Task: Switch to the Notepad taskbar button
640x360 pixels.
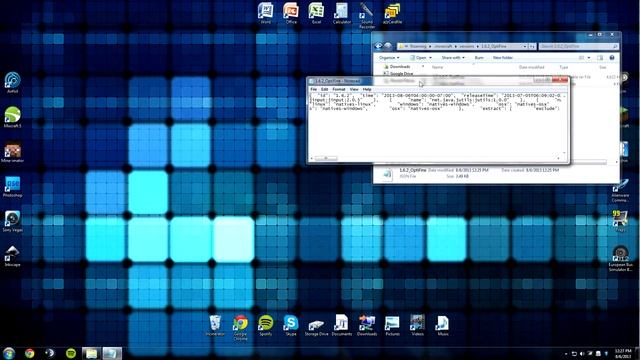Action: click(x=112, y=353)
